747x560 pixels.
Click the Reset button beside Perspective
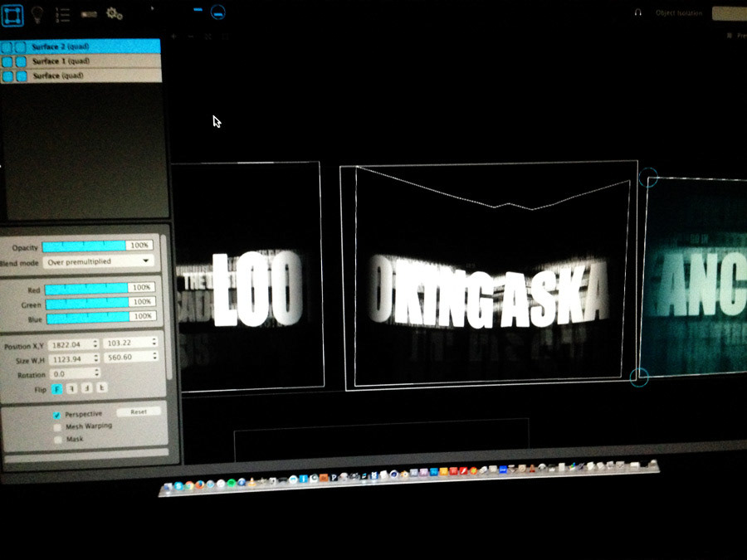pyautogui.click(x=139, y=411)
